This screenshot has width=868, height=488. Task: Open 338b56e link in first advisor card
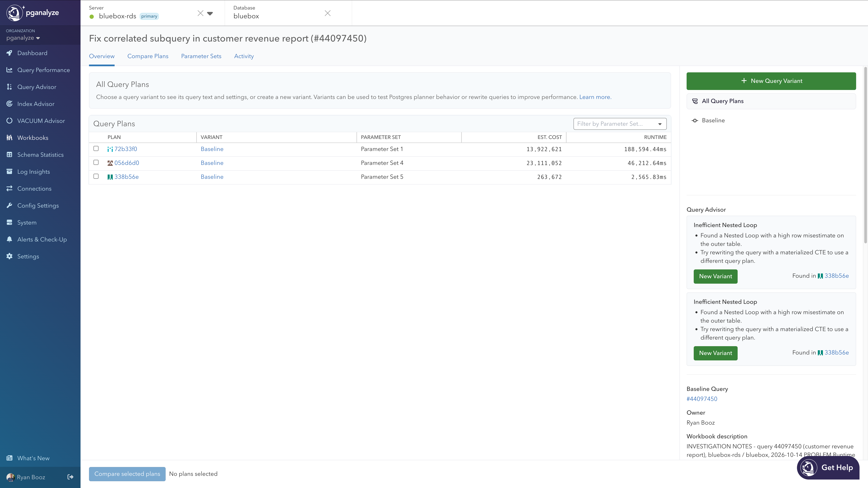836,276
